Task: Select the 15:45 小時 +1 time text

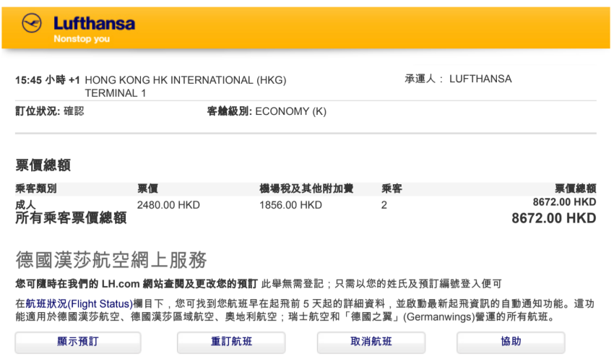Action: pos(48,80)
